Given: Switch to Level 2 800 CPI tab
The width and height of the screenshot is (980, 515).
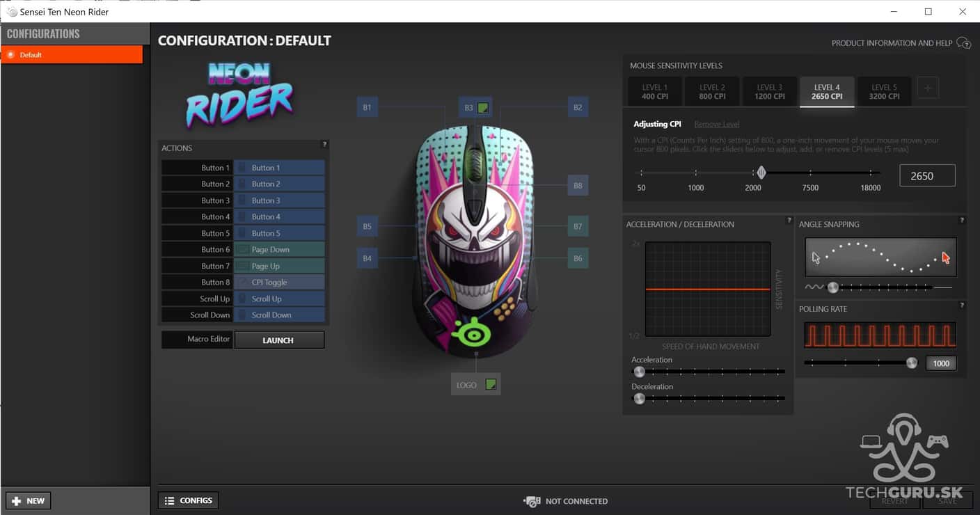Looking at the screenshot, I should click(712, 92).
